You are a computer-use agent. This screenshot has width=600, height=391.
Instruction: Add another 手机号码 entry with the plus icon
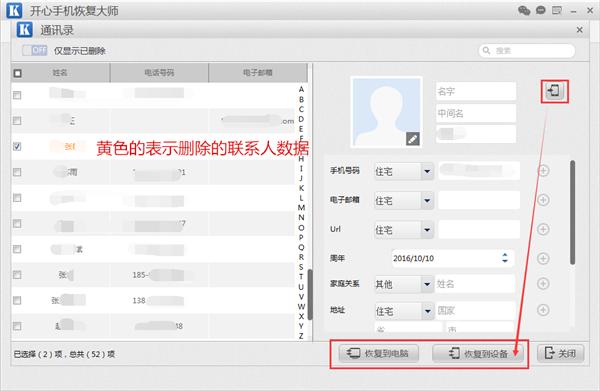coord(543,171)
